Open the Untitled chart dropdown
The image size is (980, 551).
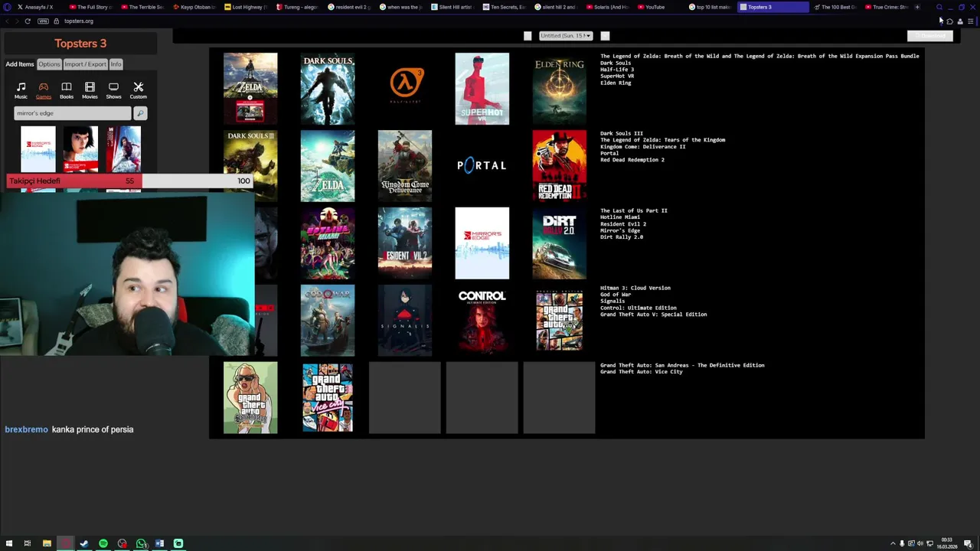tap(566, 35)
